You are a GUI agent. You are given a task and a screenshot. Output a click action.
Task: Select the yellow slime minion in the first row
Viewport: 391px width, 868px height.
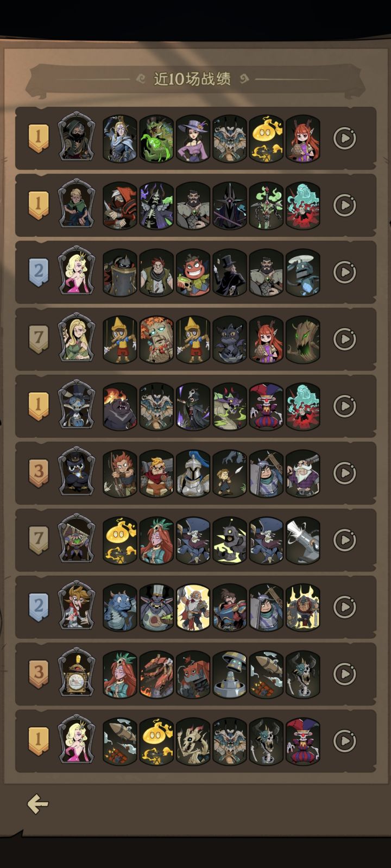[x=266, y=139]
